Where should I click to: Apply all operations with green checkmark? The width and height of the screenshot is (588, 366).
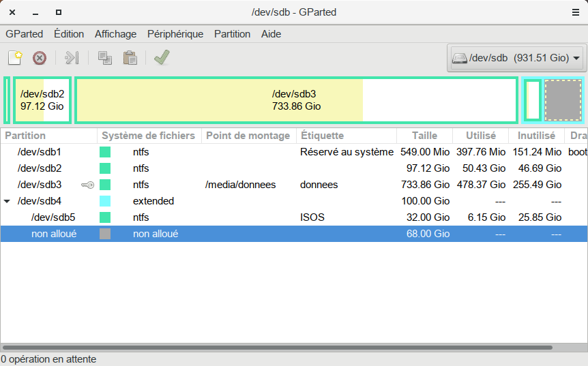162,58
